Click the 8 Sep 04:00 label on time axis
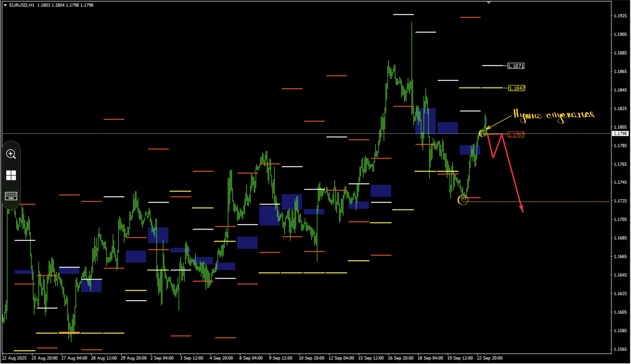The height and width of the screenshot is (364, 631). [x=251, y=358]
